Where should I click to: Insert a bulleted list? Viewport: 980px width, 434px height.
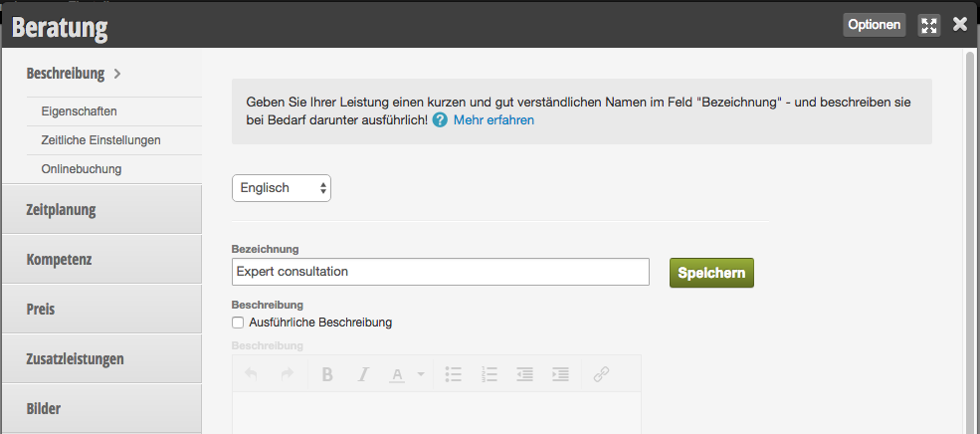pyautogui.click(x=453, y=374)
